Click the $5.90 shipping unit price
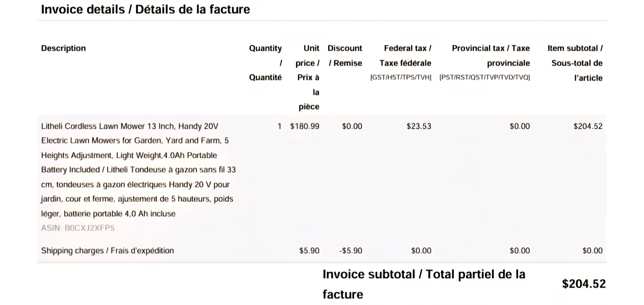The width and height of the screenshot is (644, 305). coord(309,251)
